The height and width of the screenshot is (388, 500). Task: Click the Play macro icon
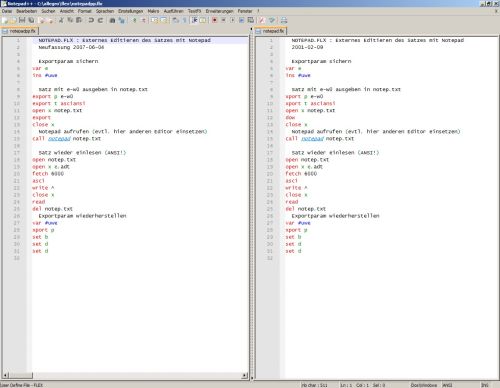pyautogui.click(x=233, y=20)
